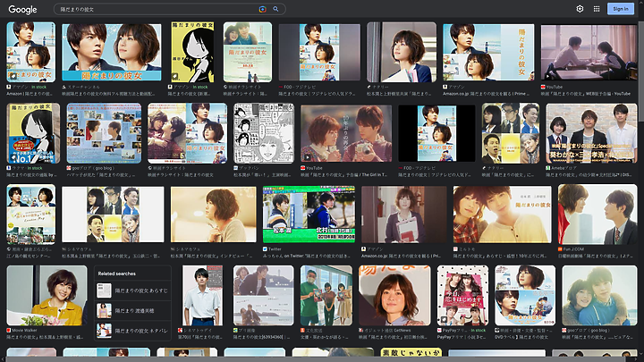Click the horizontal scrollbar at bottom
This screenshot has width=644, height=362.
[314, 359]
